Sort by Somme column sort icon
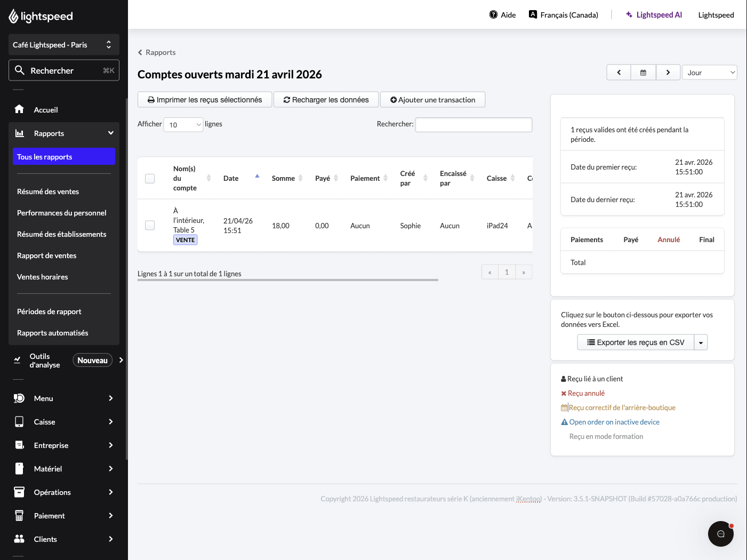The image size is (747, 560). (301, 178)
